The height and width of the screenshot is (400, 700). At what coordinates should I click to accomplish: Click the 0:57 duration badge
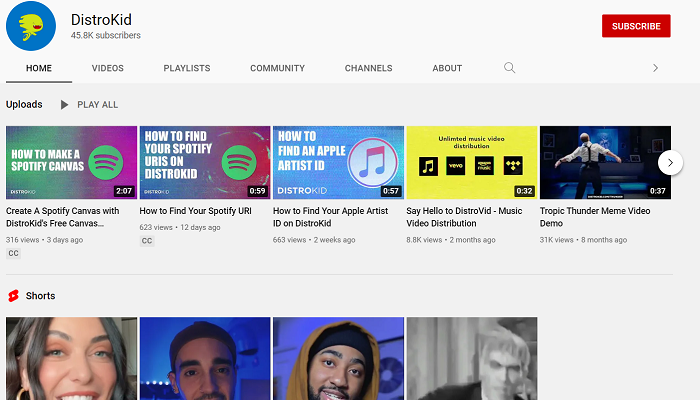[x=391, y=191]
